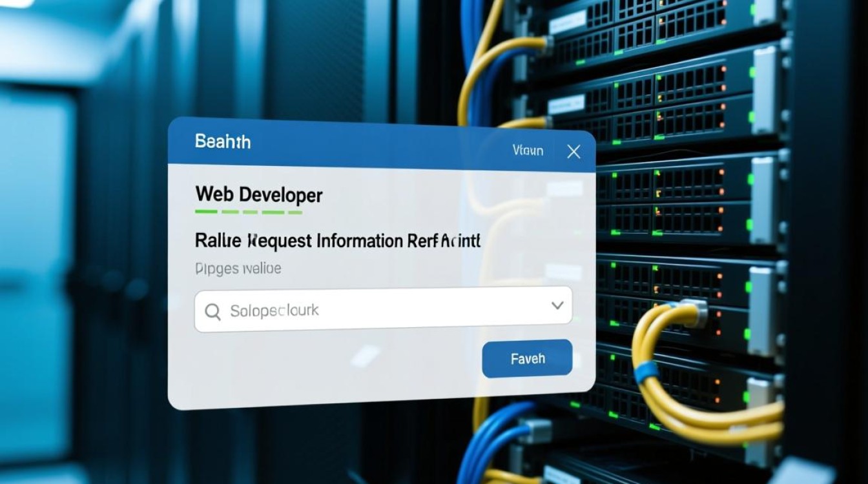Close the Beahth dialog with the X
Viewport: 868px width, 484px height.
[573, 152]
